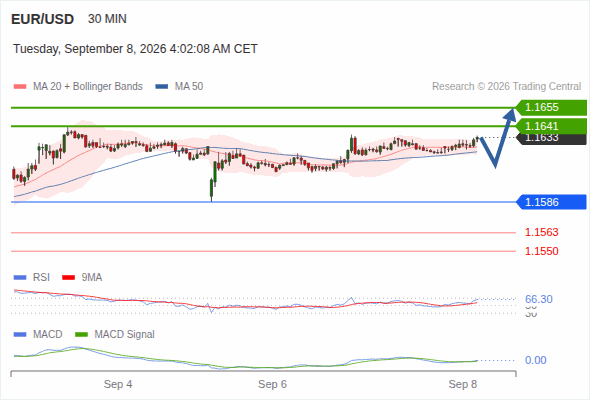Click the green MACD Signal legend swatch
The width and height of the screenshot is (590, 400).
[82, 335]
